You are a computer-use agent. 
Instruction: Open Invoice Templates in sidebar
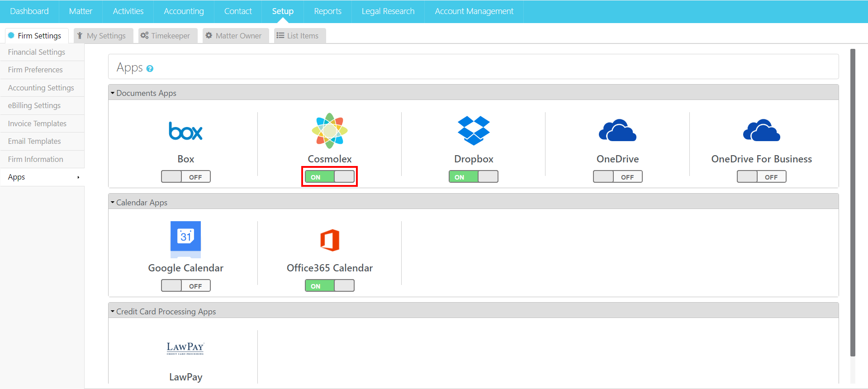click(42, 123)
